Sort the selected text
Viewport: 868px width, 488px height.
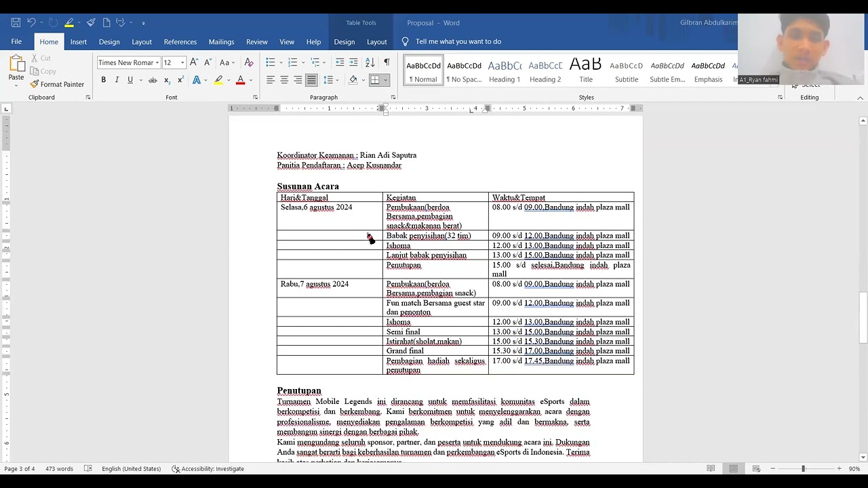pyautogui.click(x=370, y=62)
